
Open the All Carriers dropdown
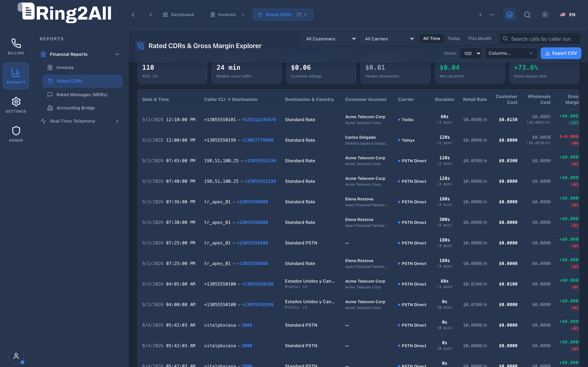[x=388, y=39]
